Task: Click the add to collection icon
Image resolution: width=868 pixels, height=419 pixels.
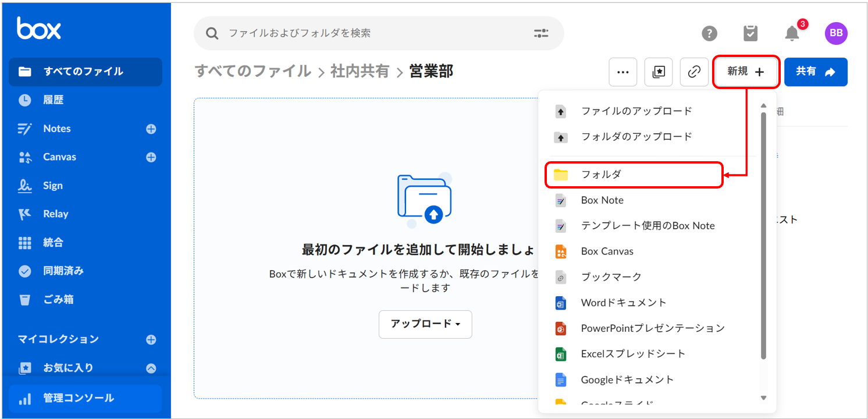Action: point(659,72)
